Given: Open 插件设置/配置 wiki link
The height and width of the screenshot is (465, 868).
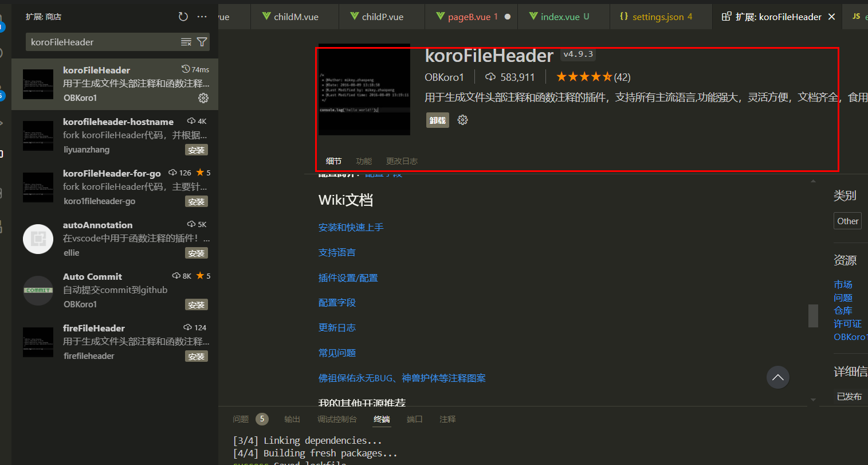Looking at the screenshot, I should [x=348, y=278].
